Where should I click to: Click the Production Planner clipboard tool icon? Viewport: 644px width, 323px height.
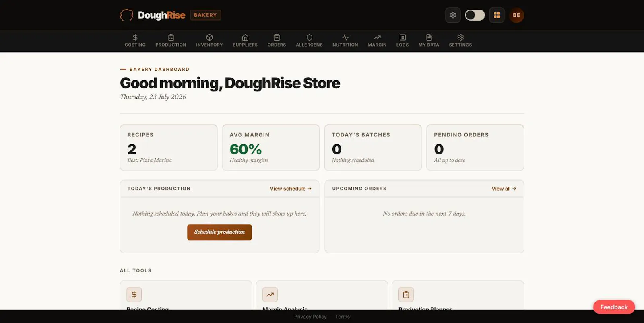tap(406, 294)
